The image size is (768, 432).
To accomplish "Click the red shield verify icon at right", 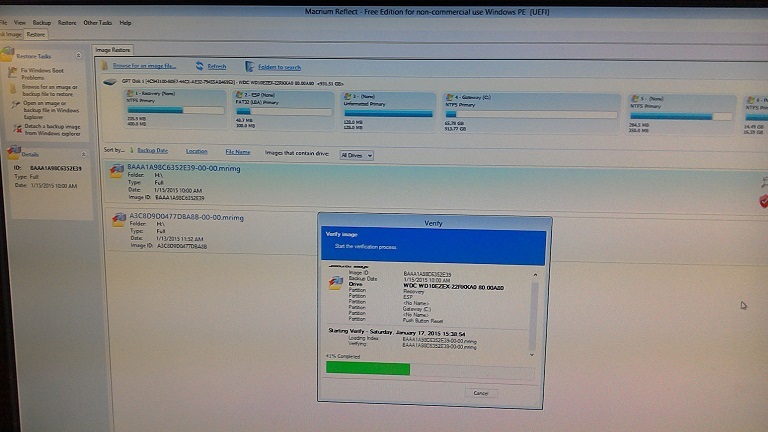I will [x=764, y=201].
